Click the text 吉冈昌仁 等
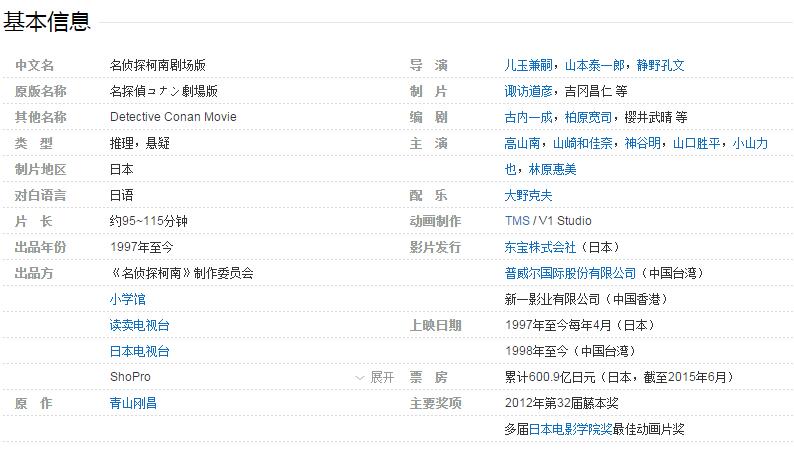This screenshot has height=462, width=794. point(596,91)
